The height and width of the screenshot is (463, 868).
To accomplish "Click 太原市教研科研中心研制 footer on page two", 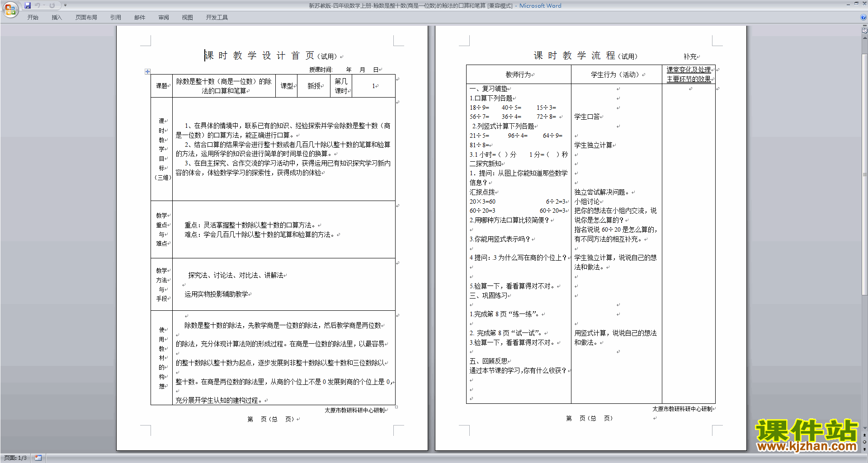I will point(682,409).
